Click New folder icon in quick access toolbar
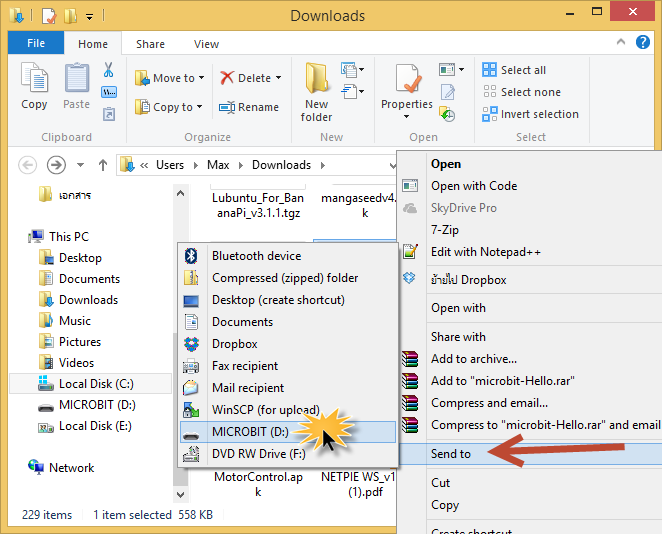The width and height of the screenshot is (662, 534). click(x=71, y=16)
